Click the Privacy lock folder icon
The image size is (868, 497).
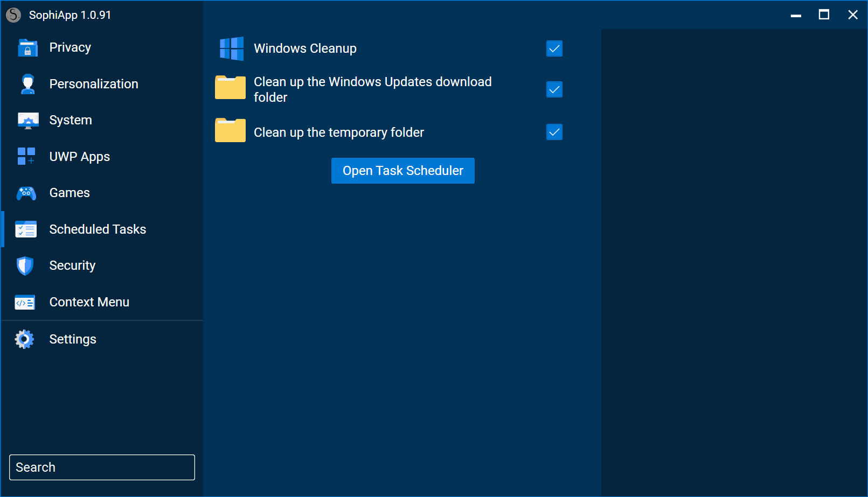coord(27,48)
